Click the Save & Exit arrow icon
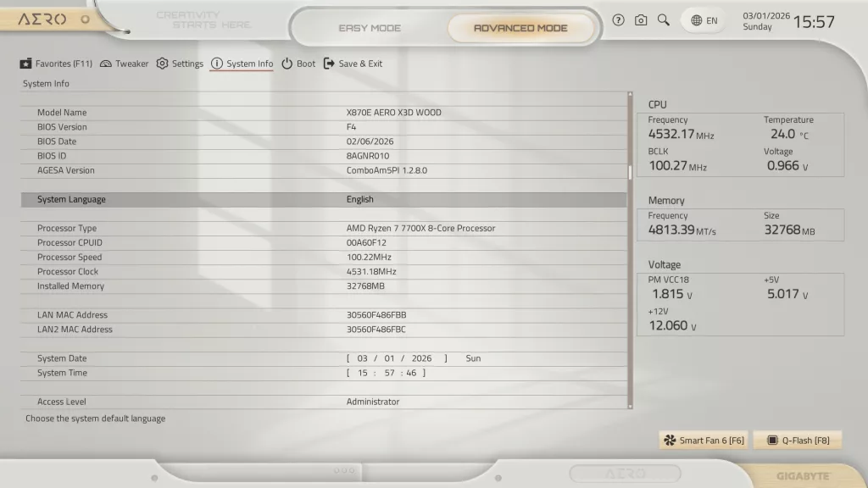The width and height of the screenshot is (868, 488). point(327,64)
